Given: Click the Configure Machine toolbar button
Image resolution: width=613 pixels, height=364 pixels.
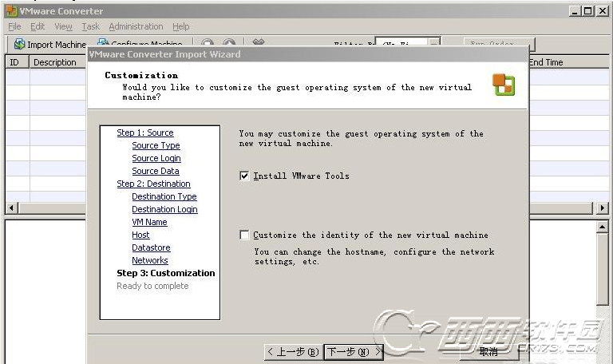Looking at the screenshot, I should click(x=140, y=42).
